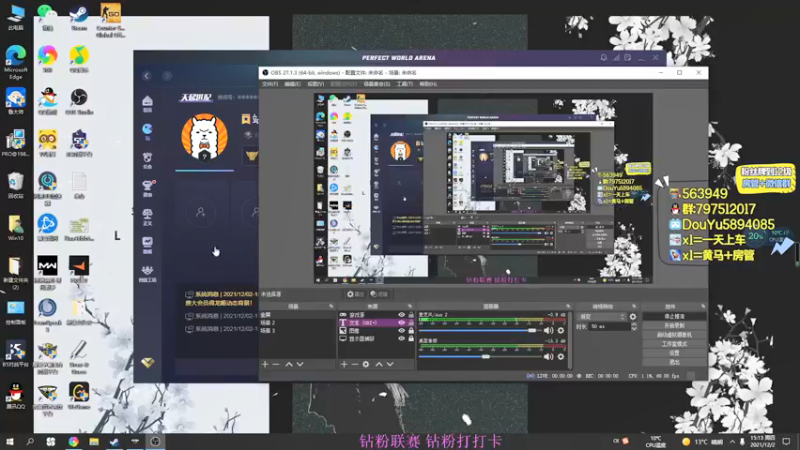Image resolution: width=800 pixels, height=450 pixels.
Task: Open the 滤镜 filters button above sources
Action: click(x=379, y=294)
